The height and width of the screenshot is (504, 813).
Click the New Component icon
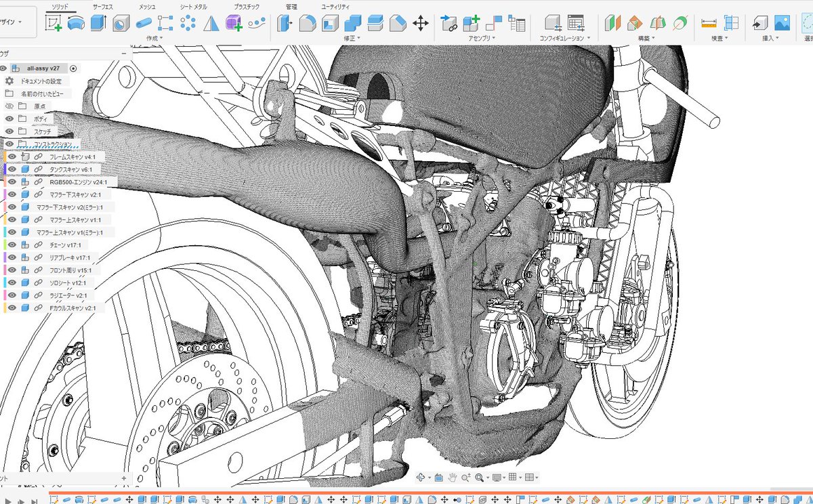coord(472,24)
